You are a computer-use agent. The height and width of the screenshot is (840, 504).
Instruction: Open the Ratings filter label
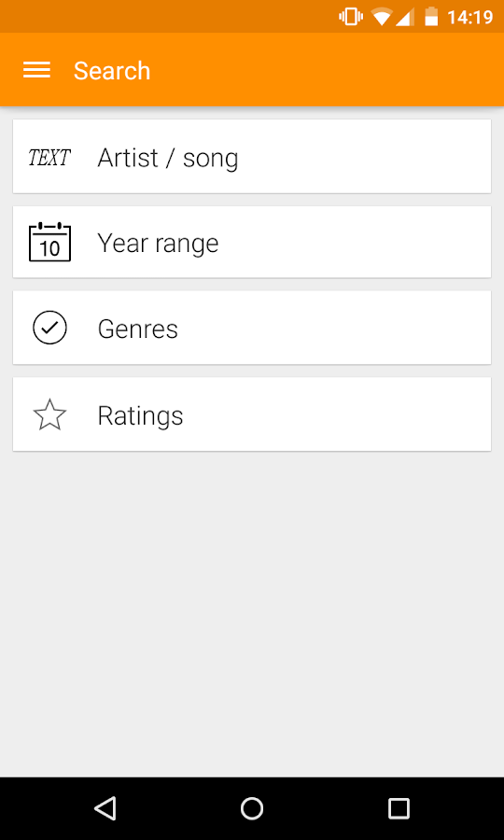(140, 415)
